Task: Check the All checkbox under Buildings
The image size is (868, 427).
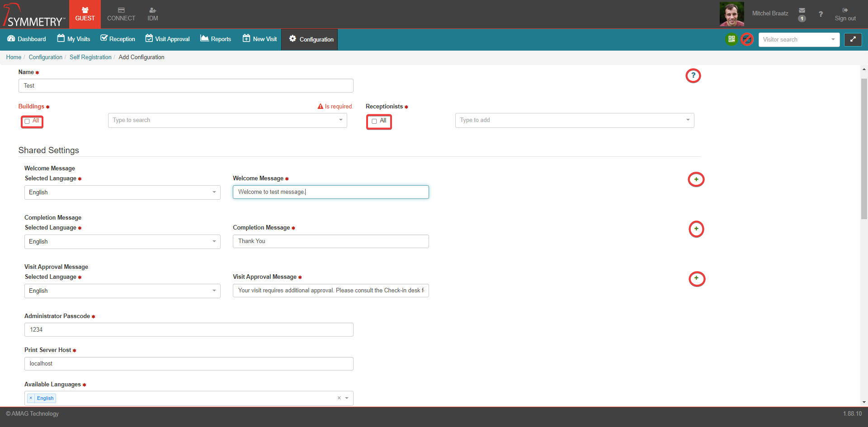Action: (x=27, y=121)
